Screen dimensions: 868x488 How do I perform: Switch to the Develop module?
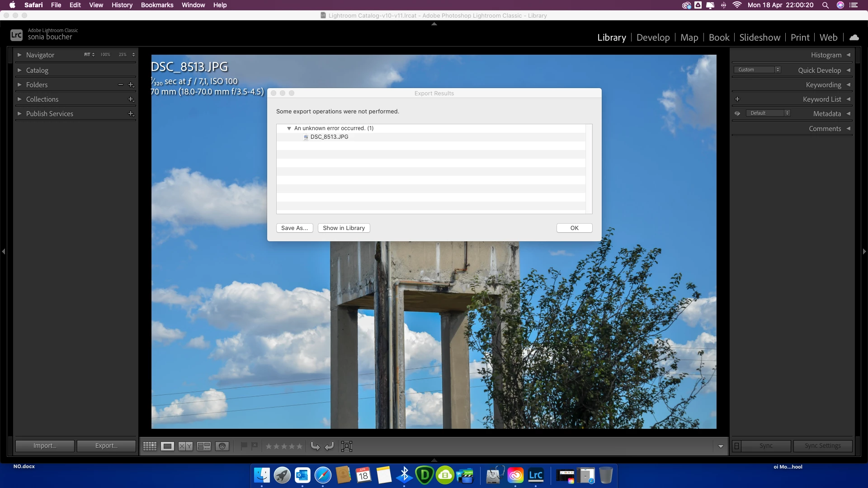tap(653, 38)
